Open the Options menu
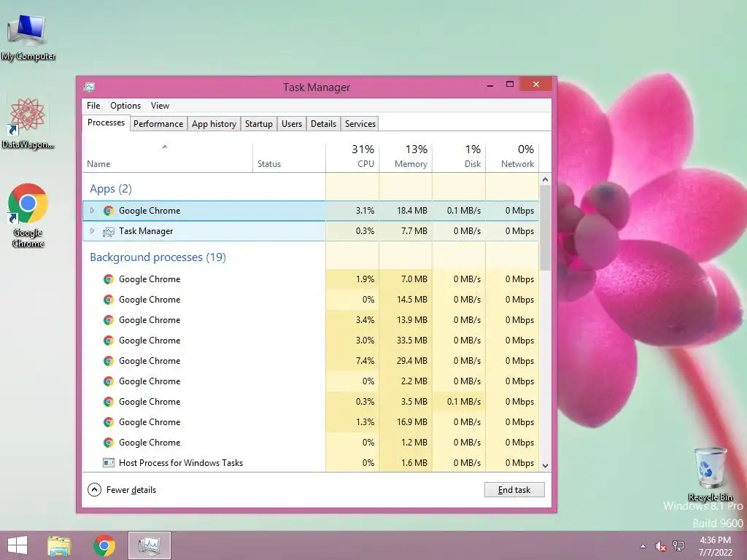Viewport: 747px width, 560px height. click(125, 106)
